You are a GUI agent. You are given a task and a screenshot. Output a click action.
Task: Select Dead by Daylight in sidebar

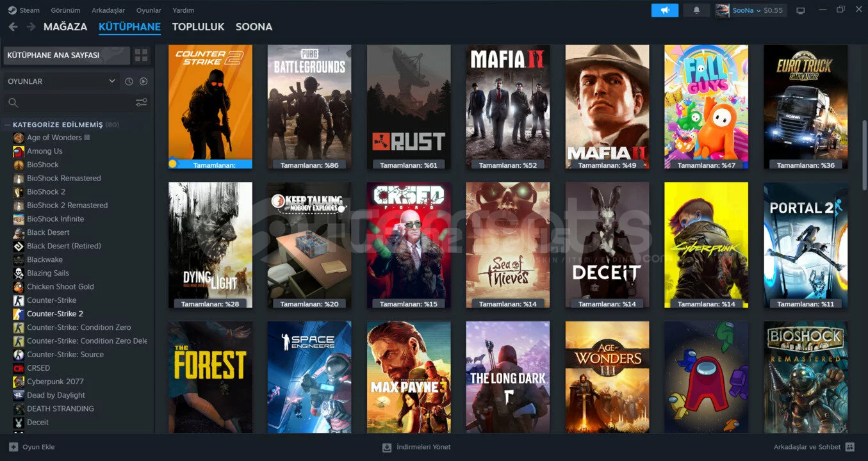tap(56, 395)
